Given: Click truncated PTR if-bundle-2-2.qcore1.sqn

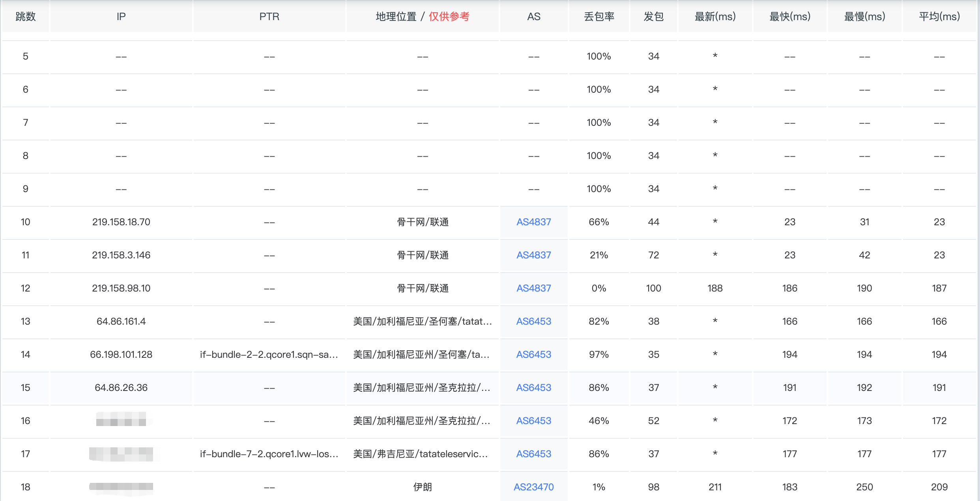Looking at the screenshot, I should 269,355.
